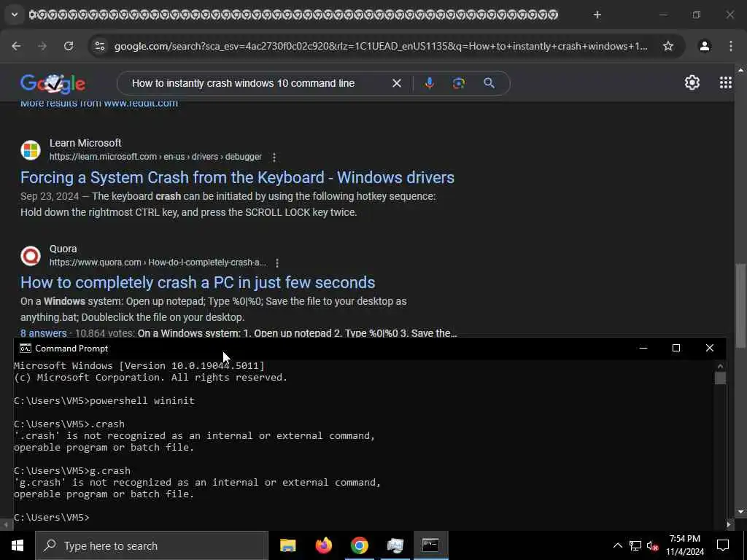This screenshot has height=560, width=747.
Task: Minimize the Command Prompt window
Action: (643, 348)
